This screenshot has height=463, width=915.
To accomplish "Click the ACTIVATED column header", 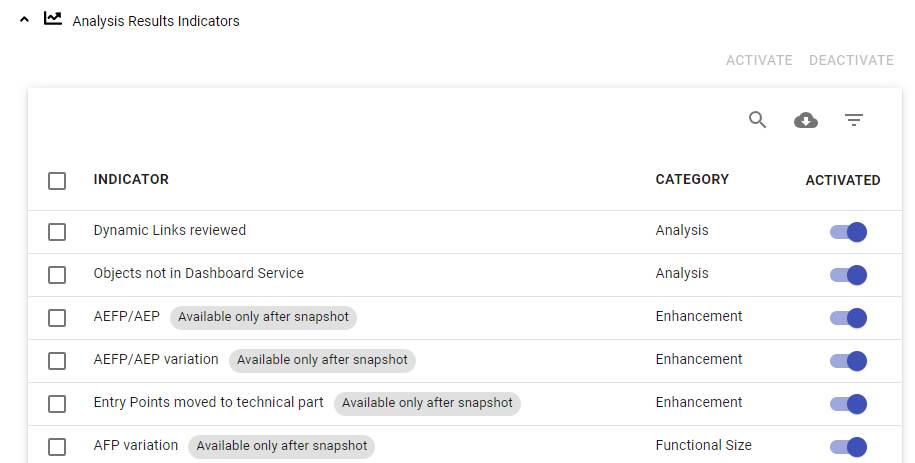I will (842, 181).
